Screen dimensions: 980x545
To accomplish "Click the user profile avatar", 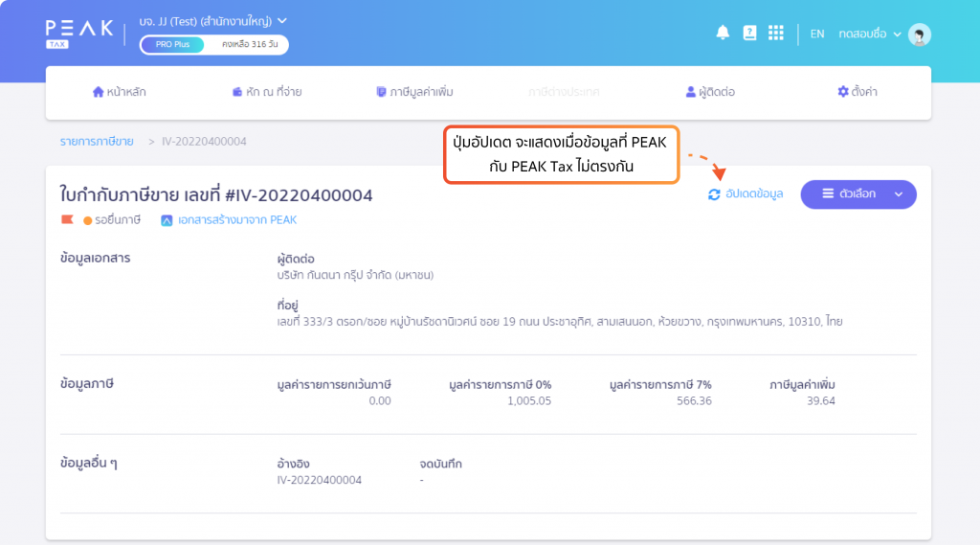I will [x=920, y=34].
